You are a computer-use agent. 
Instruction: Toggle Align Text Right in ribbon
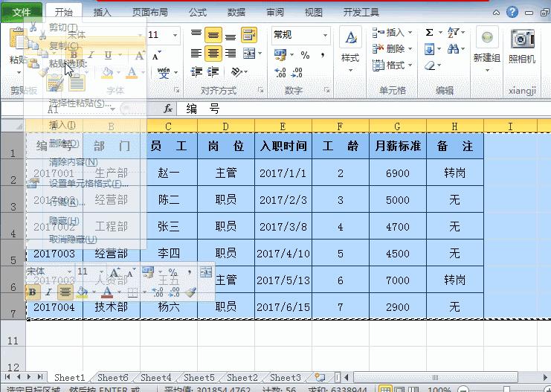tap(231, 53)
